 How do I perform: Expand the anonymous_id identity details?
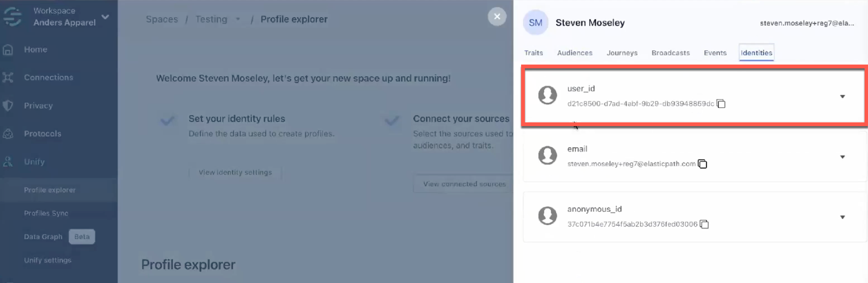pos(842,217)
